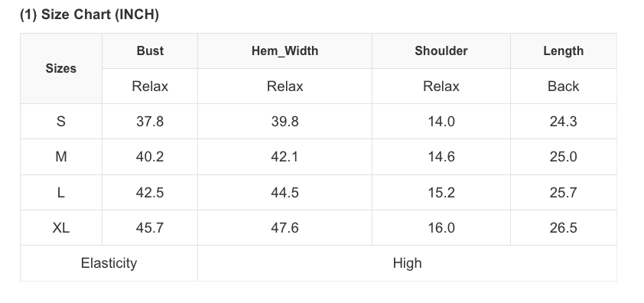Click the Size Chart (INCH) heading
This screenshot has width=644, height=303.
[x=89, y=15]
